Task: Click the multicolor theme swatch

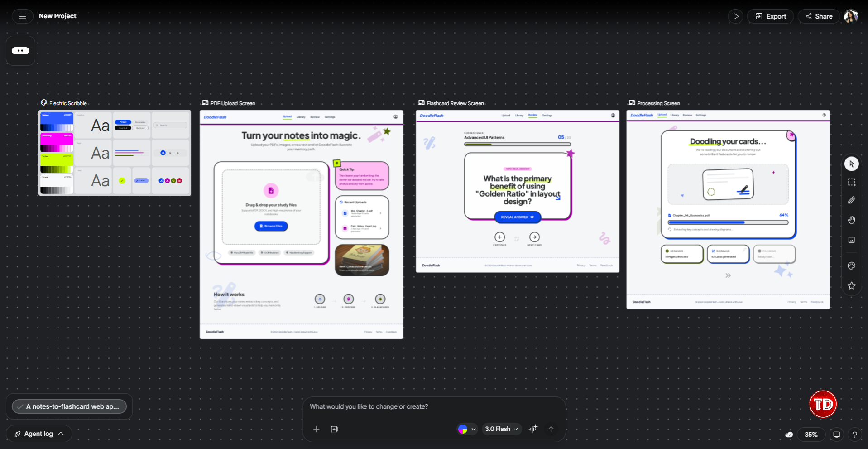Action: click(x=464, y=429)
